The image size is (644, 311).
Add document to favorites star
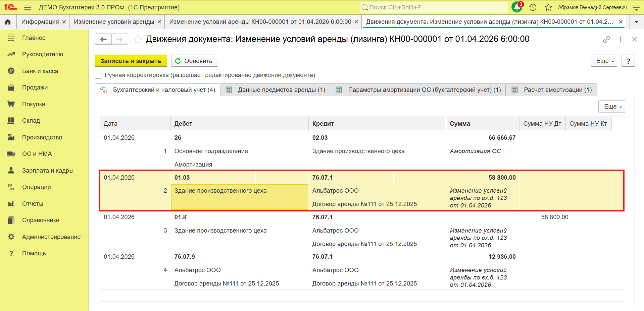coord(138,39)
